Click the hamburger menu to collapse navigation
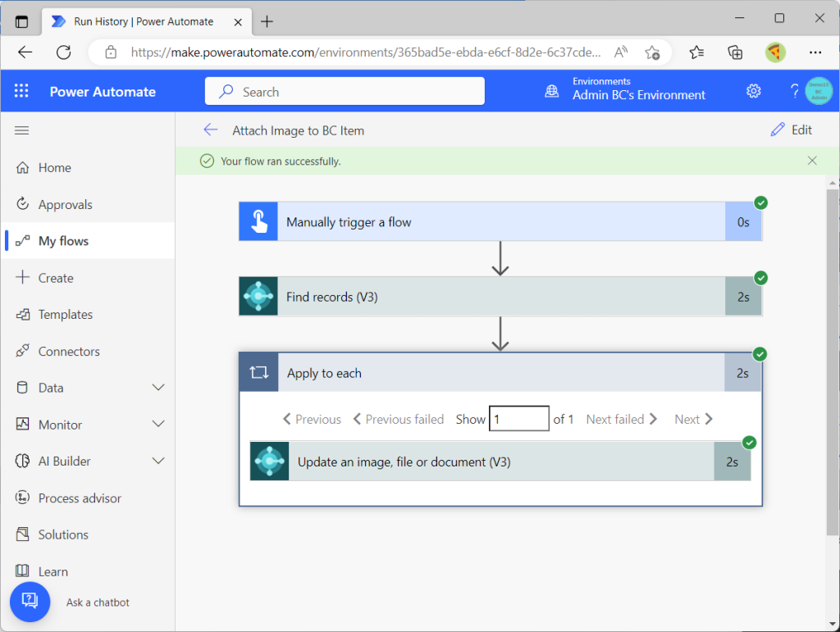This screenshot has width=840, height=632. pyautogui.click(x=21, y=130)
